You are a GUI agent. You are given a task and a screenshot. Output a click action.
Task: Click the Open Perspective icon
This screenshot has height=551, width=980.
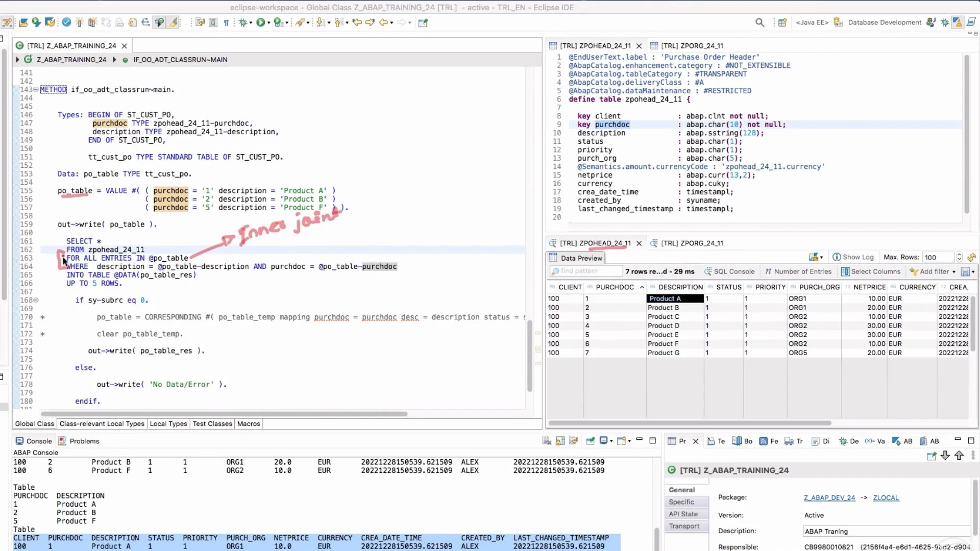click(782, 22)
